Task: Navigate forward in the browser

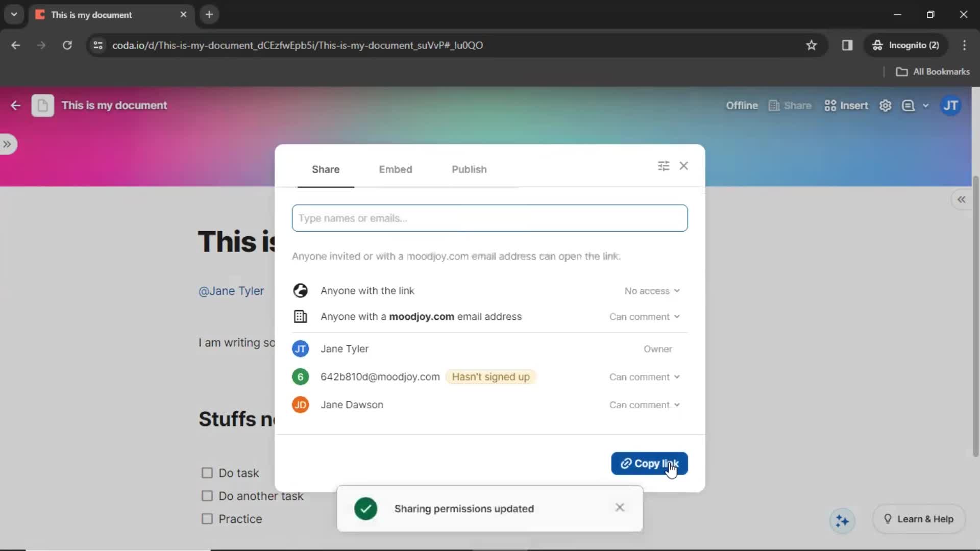Action: click(x=41, y=45)
